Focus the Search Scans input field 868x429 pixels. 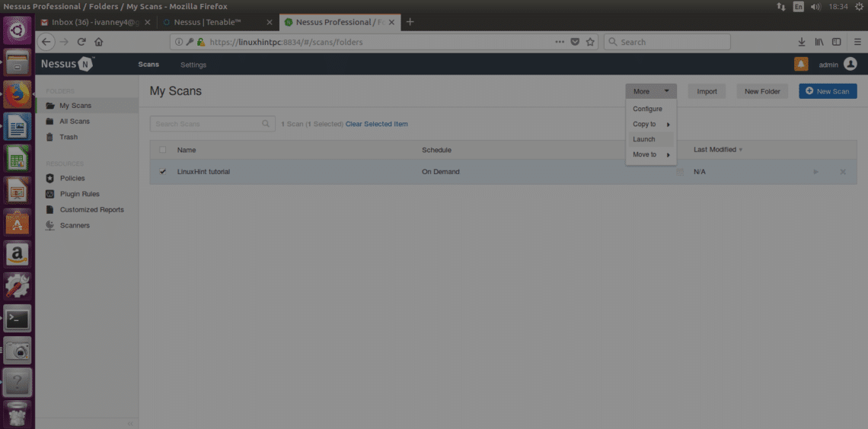212,124
